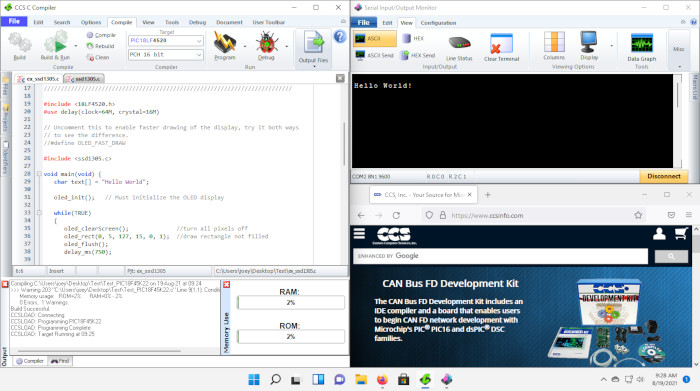Screen dimensions: 700x391
Task: Click the Build icon in CCS Compiler
Action: (x=20, y=46)
